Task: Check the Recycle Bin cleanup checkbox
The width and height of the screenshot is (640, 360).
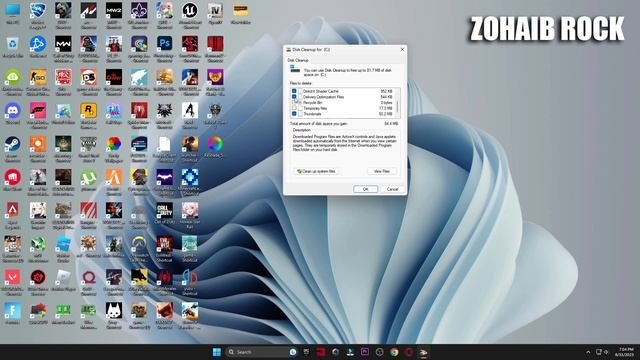Action: coord(294,102)
